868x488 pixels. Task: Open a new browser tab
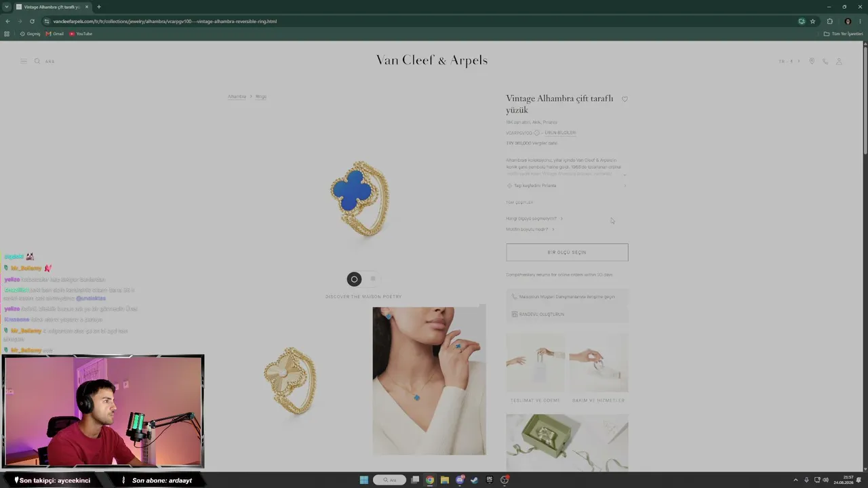tap(98, 7)
